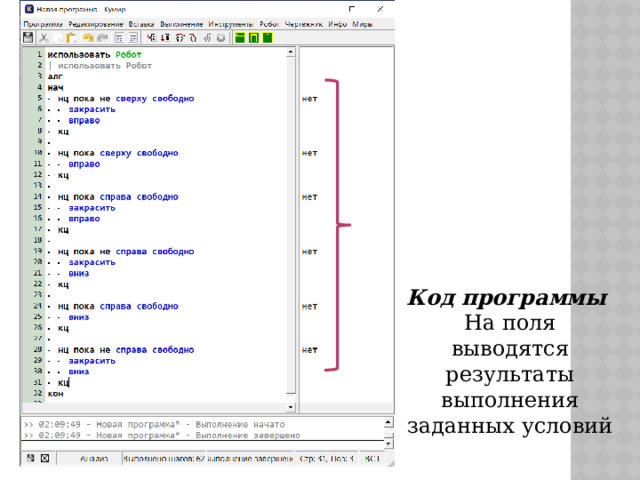Click 'Выполнение начато' console message
This screenshot has width=640, height=480.
[x=240, y=424]
